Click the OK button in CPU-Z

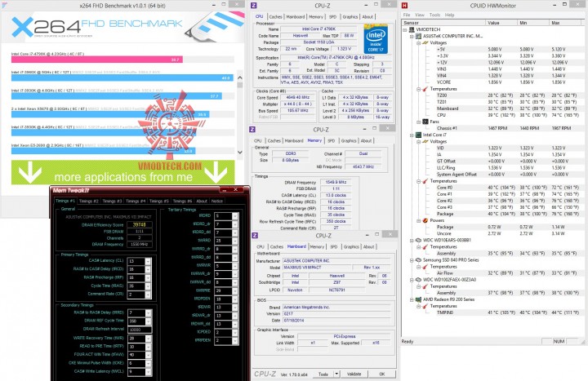coord(381,374)
